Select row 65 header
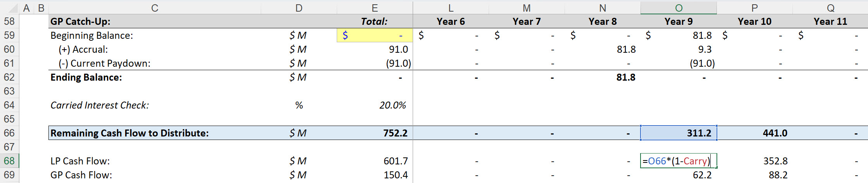Screen dimensions: 868x183 (9, 119)
